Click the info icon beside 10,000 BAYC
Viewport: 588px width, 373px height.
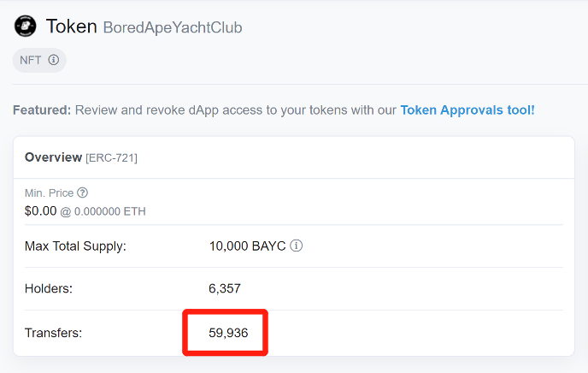(297, 246)
